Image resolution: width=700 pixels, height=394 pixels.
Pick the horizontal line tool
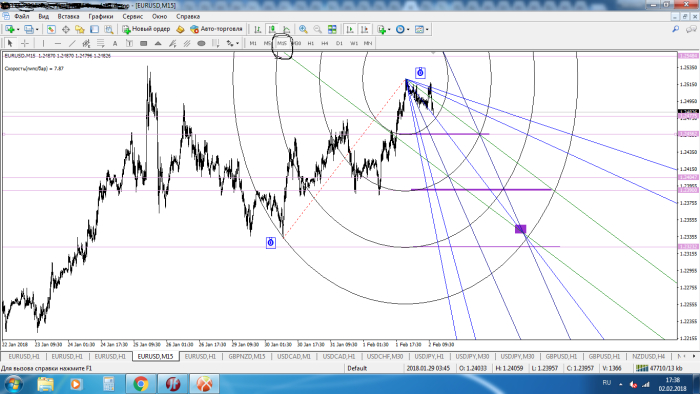pos(58,43)
